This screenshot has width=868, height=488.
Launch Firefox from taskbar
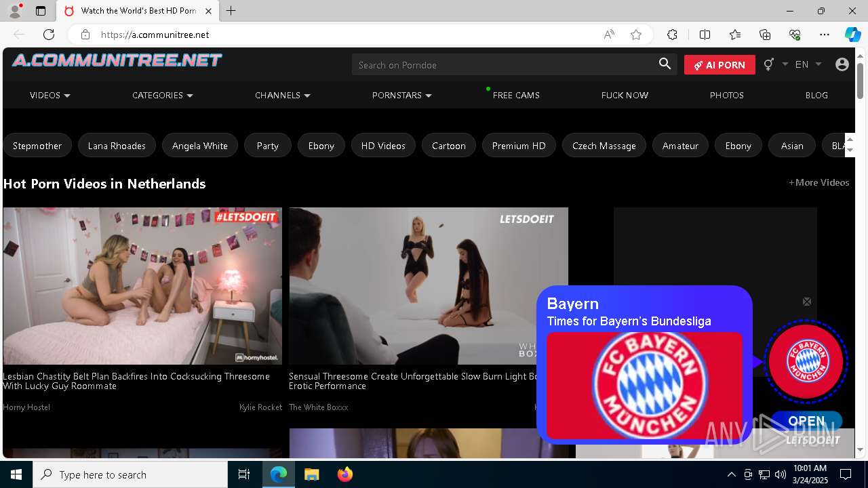click(344, 474)
